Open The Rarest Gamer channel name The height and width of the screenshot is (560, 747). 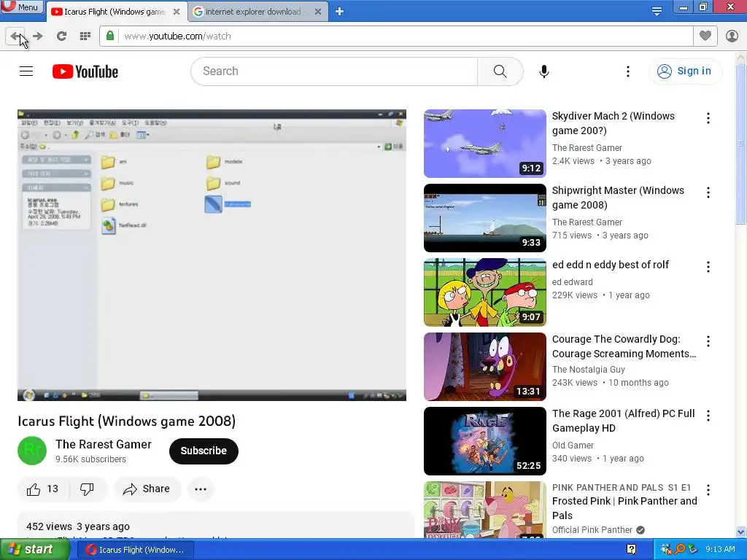[104, 444]
